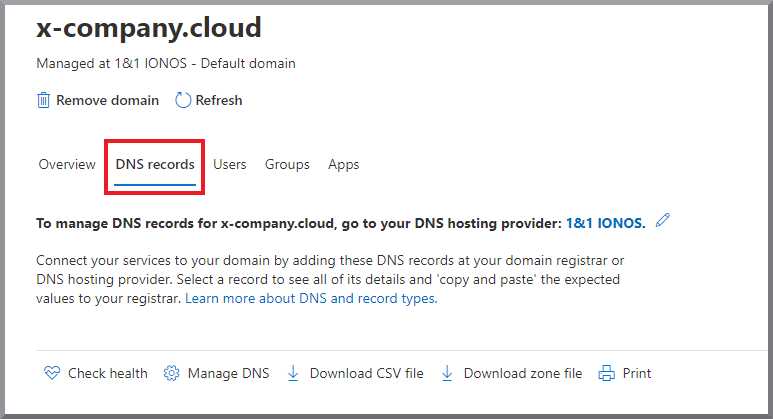The image size is (773, 419).
Task: Click the printer icon
Action: pyautogui.click(x=606, y=373)
